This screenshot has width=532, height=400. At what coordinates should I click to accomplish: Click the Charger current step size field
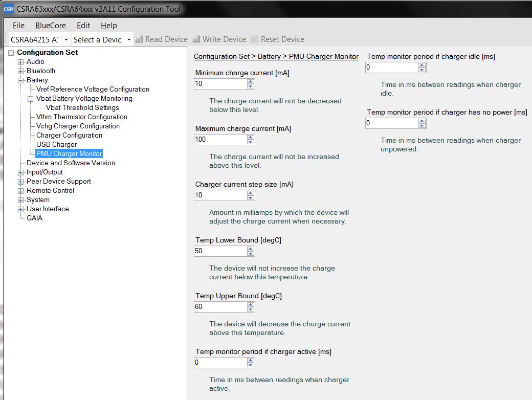[220, 195]
